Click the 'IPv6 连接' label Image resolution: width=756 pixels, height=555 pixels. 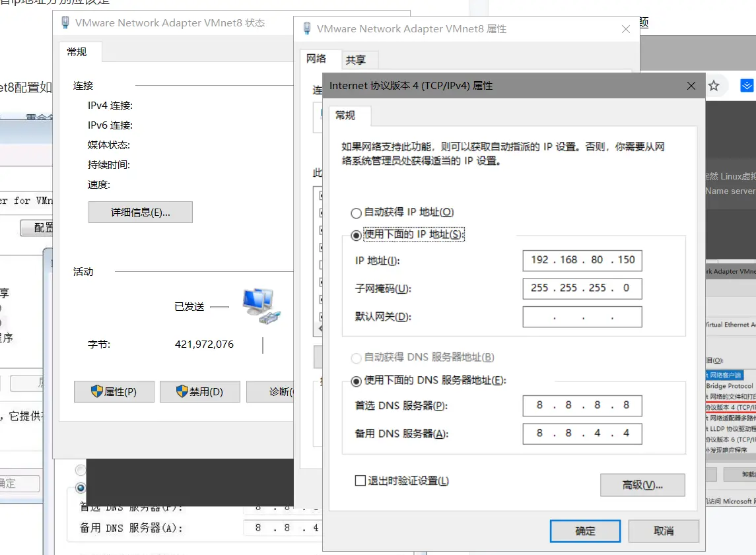coord(110,125)
